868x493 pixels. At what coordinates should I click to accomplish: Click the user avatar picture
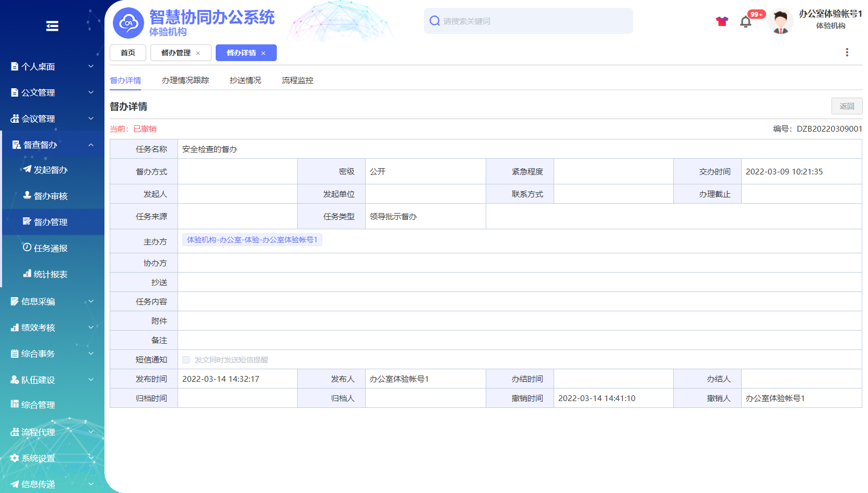[780, 22]
